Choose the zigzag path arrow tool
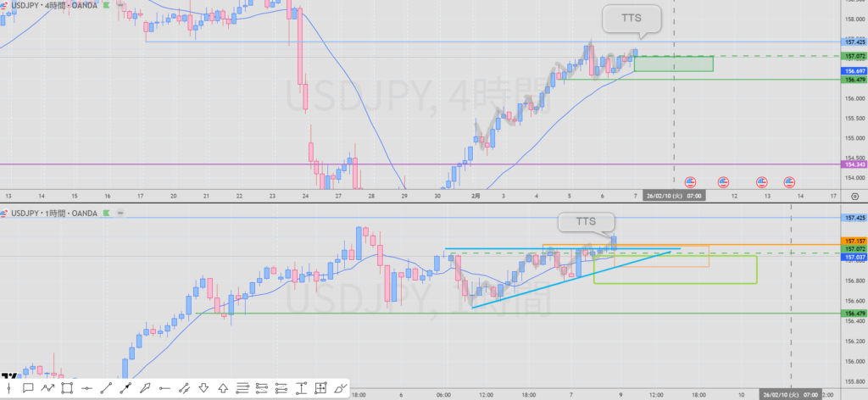 pyautogui.click(x=47, y=388)
